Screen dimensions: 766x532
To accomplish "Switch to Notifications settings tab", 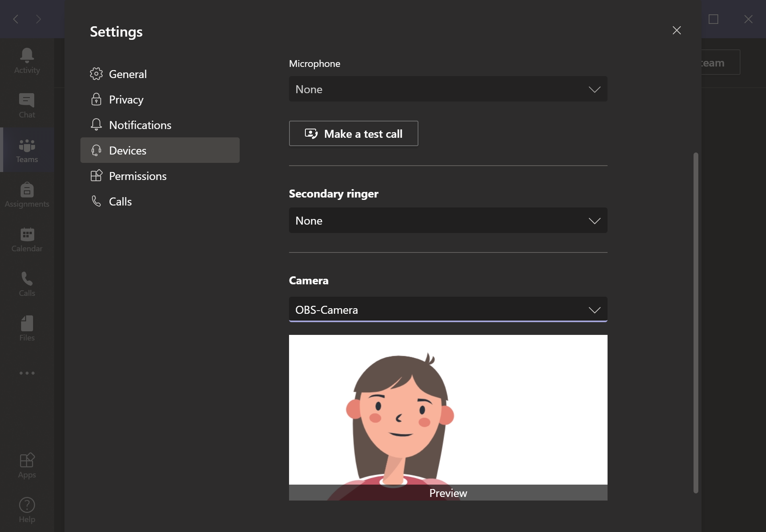I will tap(140, 125).
